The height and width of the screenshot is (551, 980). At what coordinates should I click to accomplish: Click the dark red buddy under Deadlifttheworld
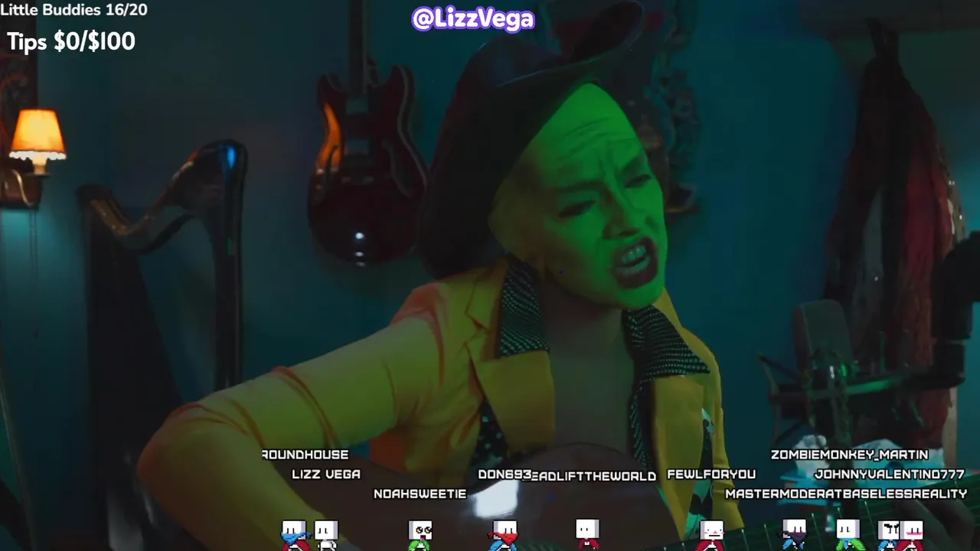click(587, 535)
